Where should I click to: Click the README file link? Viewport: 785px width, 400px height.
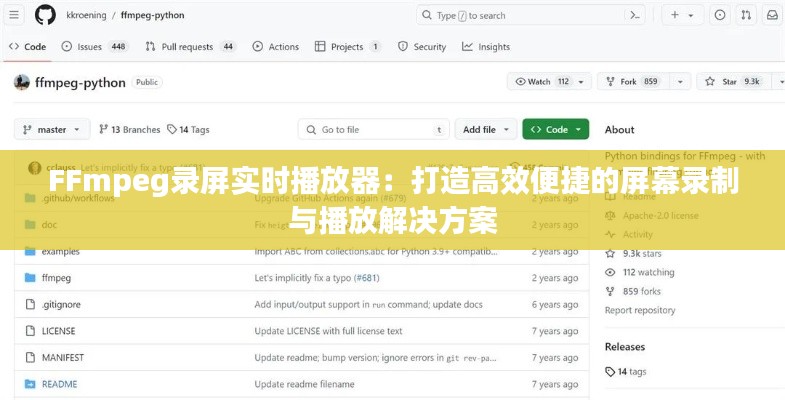pos(59,384)
